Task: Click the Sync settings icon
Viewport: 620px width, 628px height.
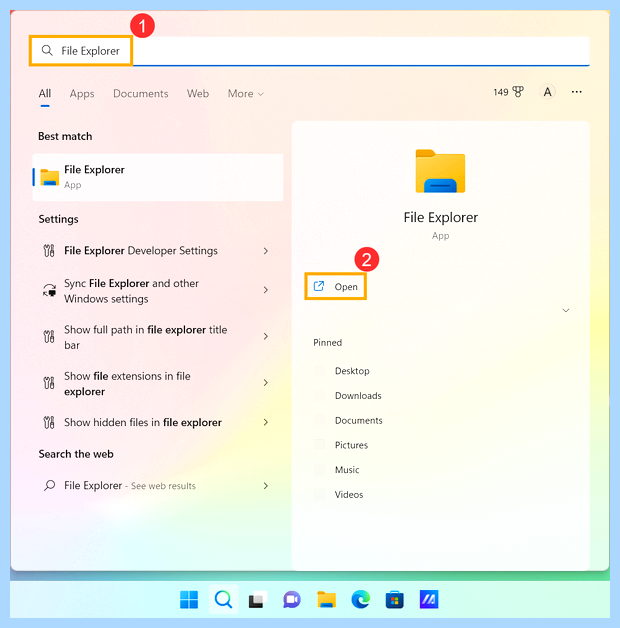Action: [x=49, y=290]
